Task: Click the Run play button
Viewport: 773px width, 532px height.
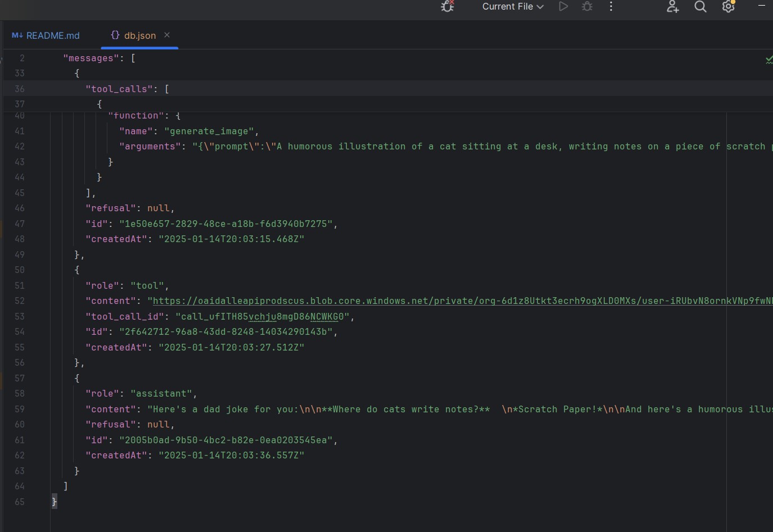Action: [563, 7]
